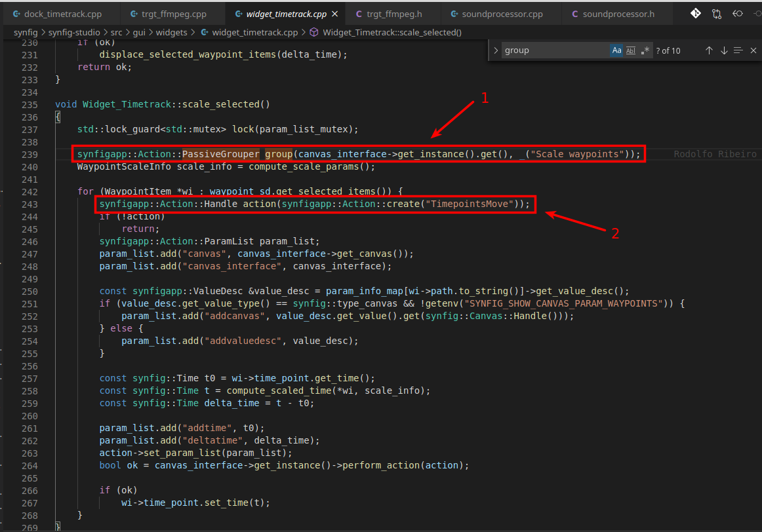Toggle Match Whole Word in find
The height and width of the screenshot is (532, 762).
631,50
